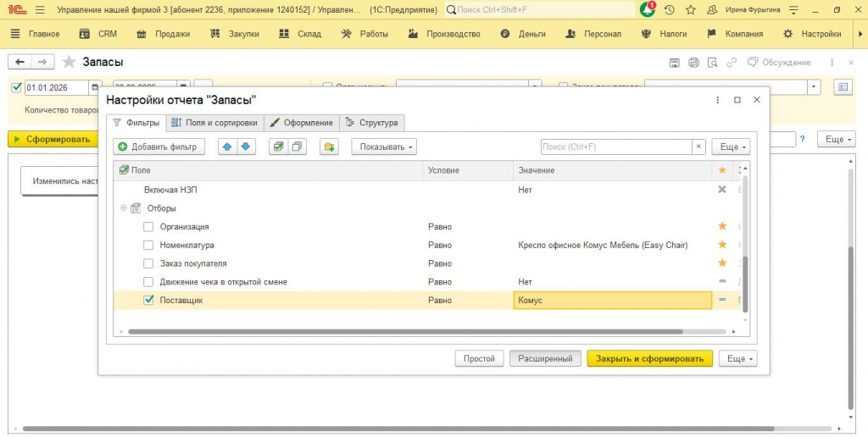Clear the filter search field
This screenshot has height=437, width=868.
(x=698, y=147)
